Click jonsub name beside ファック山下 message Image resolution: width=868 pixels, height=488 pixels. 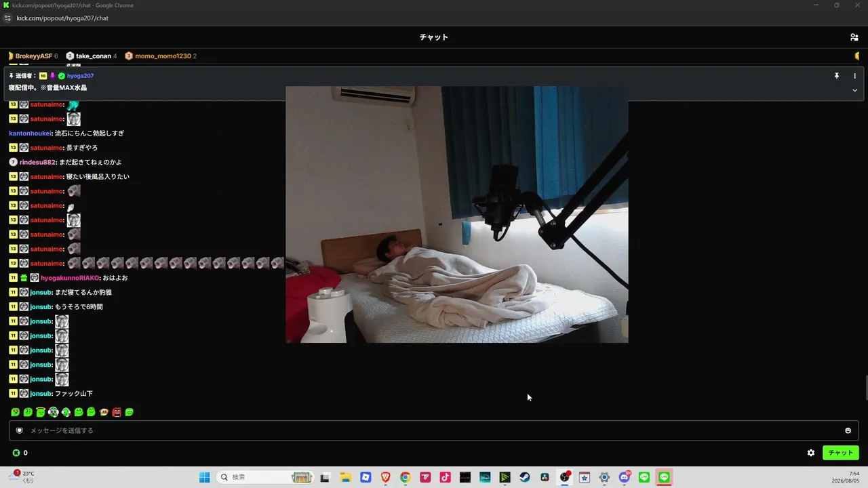pyautogui.click(x=41, y=394)
